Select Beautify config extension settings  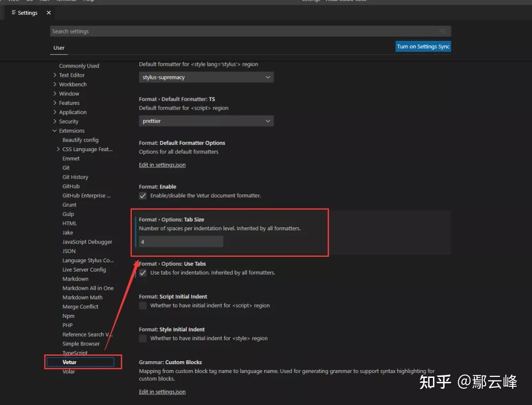point(80,140)
